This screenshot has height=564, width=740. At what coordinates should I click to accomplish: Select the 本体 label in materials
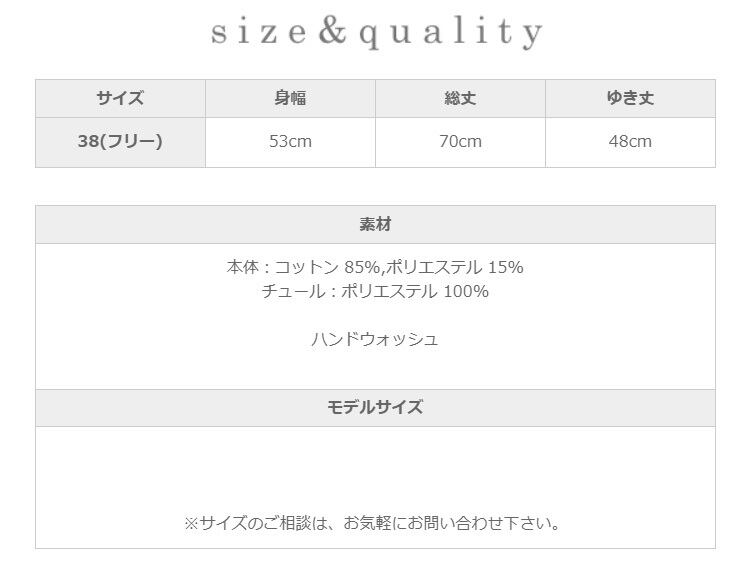click(x=243, y=268)
